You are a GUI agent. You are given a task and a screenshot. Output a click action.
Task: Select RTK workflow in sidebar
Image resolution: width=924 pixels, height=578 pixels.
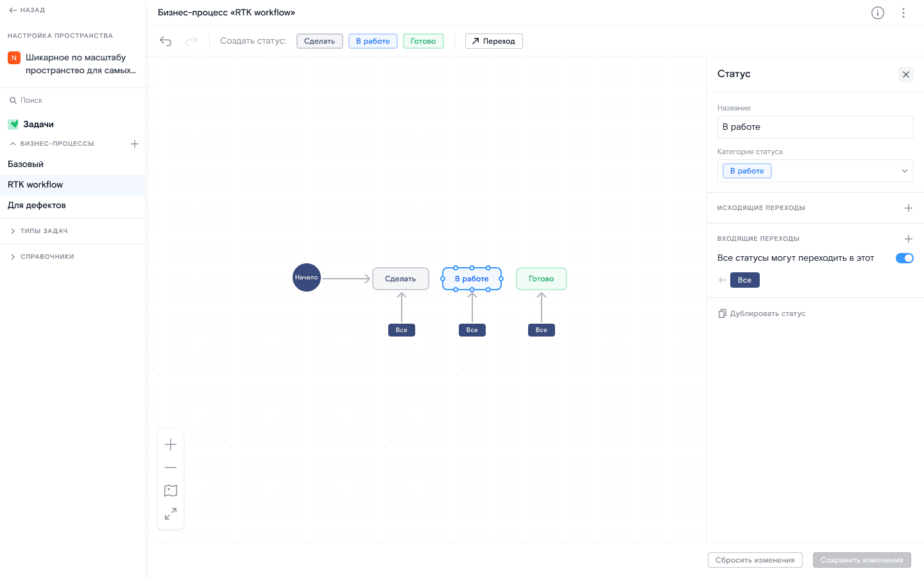(73, 185)
